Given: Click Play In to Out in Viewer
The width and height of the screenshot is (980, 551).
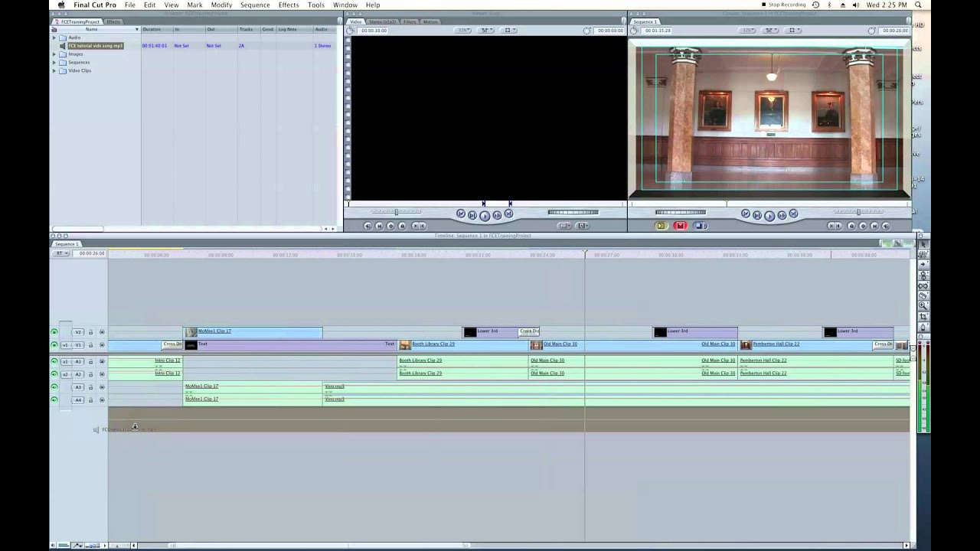Looking at the screenshot, I should [472, 215].
